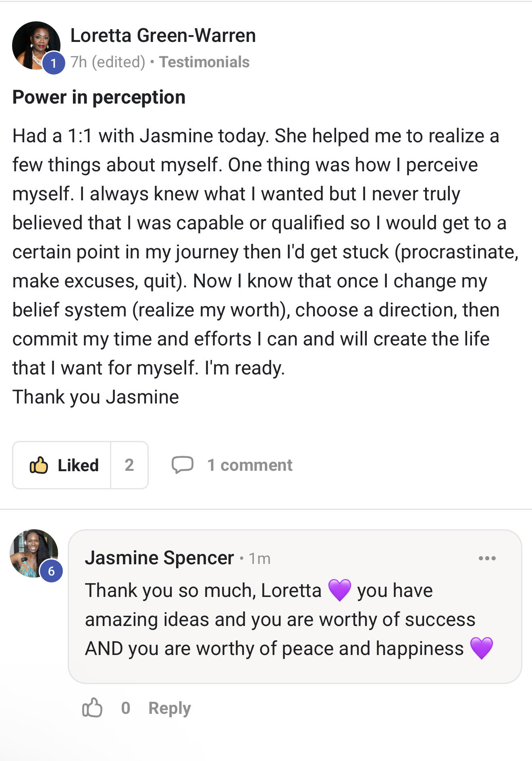Screen dimensions: 532x761
Task: Click the level 1 badge on Loretta's avatar
Action: [x=54, y=63]
